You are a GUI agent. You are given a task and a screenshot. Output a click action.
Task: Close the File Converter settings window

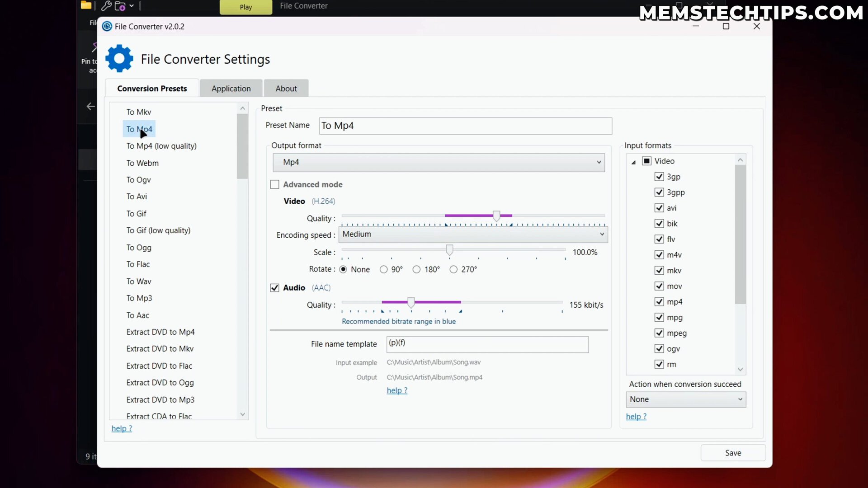[757, 26]
